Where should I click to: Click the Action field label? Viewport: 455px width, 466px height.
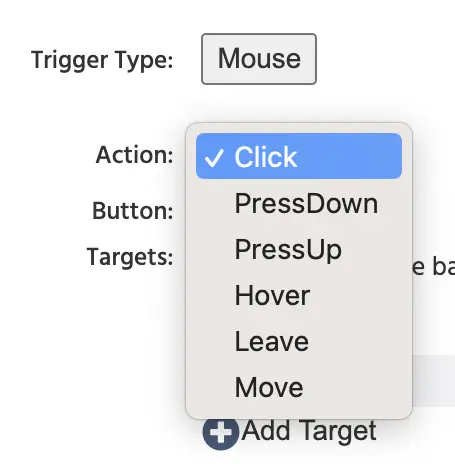134,155
